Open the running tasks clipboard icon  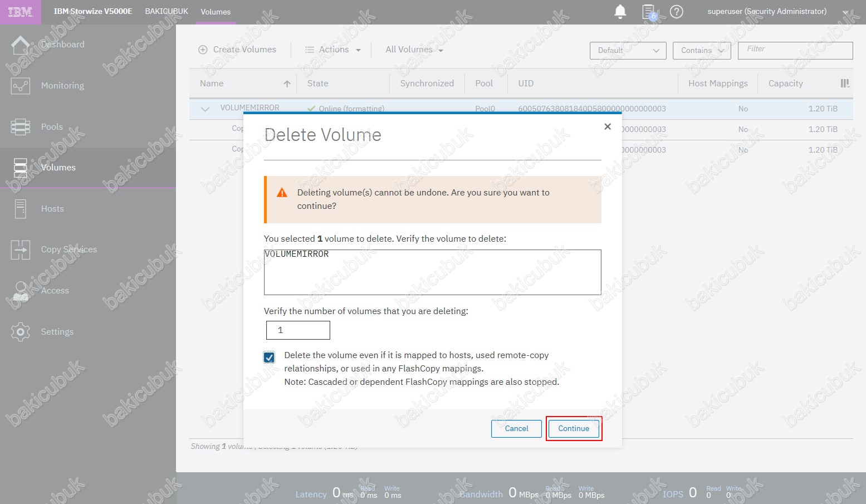tap(649, 12)
